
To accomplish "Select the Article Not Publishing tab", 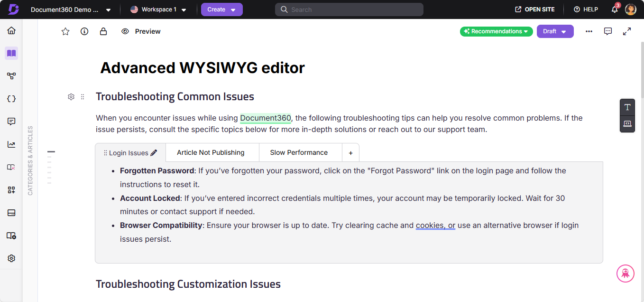I will pos(211,152).
